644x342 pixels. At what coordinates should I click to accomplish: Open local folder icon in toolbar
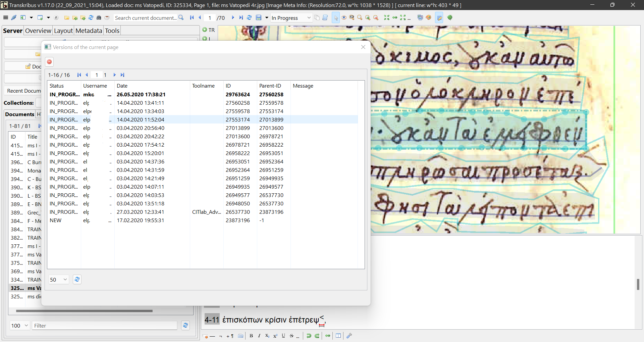66,17
